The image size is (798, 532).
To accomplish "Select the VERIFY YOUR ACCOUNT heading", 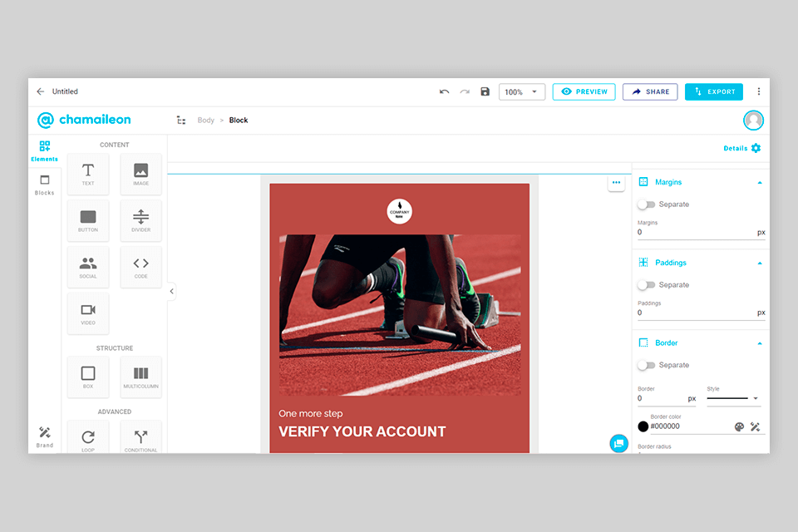I will coord(362,431).
